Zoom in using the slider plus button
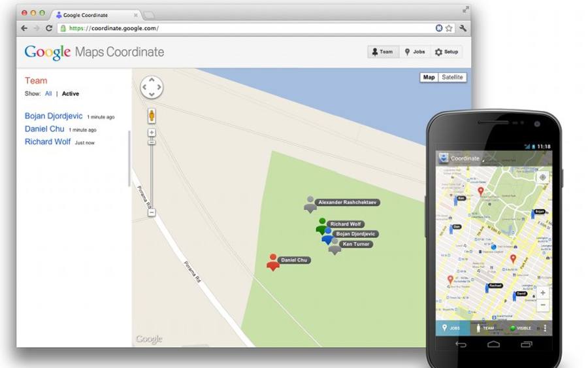Screen dimensions: 588x368 click(x=152, y=133)
